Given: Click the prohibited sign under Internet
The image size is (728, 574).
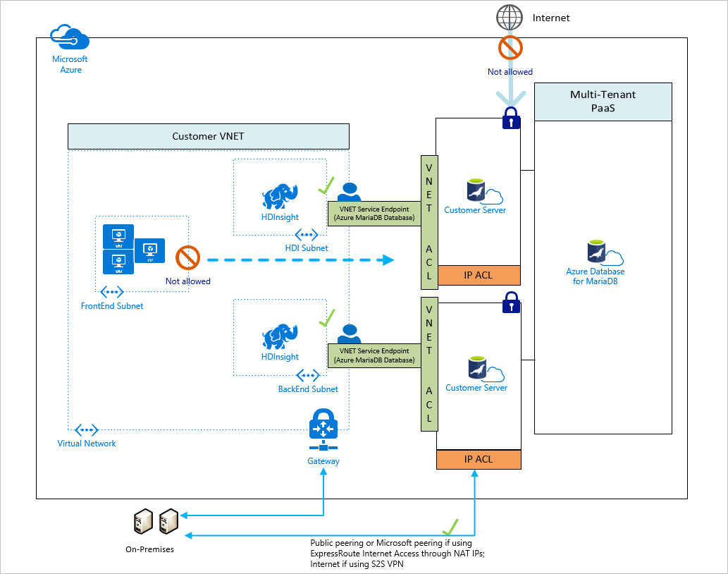Looking at the screenshot, I should pyautogui.click(x=510, y=48).
